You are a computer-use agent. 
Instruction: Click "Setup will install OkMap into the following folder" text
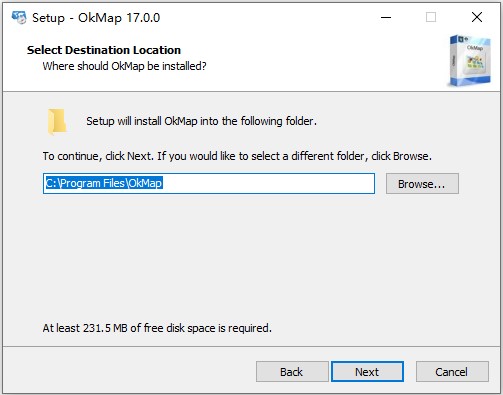tap(201, 121)
